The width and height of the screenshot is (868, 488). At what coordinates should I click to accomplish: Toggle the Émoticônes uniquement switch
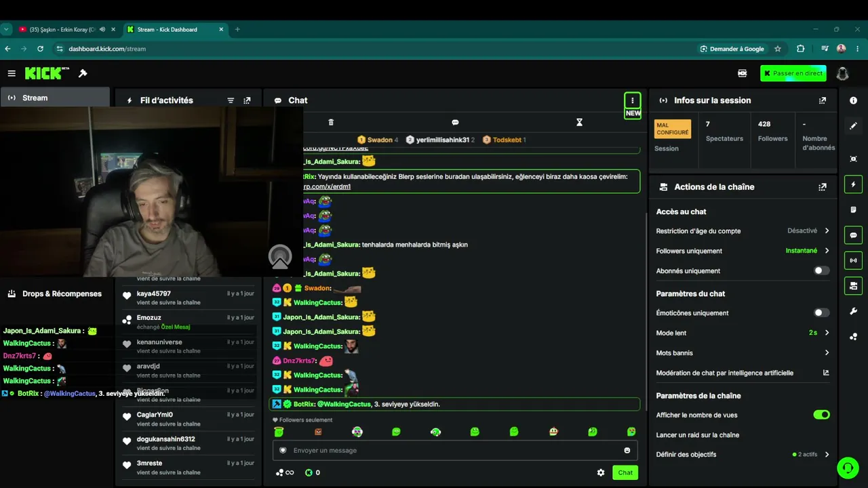[821, 312]
